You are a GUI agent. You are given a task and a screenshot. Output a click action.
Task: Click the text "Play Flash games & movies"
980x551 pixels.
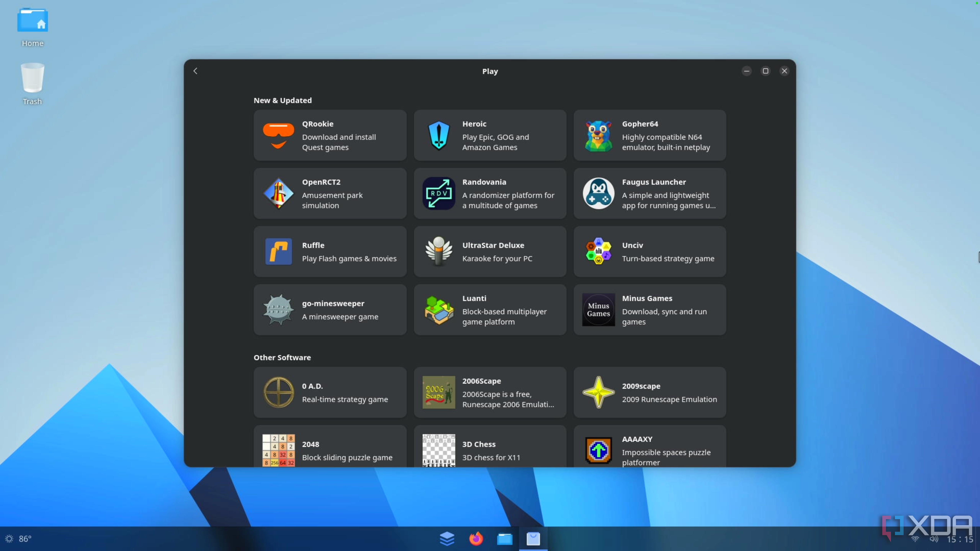point(349,259)
